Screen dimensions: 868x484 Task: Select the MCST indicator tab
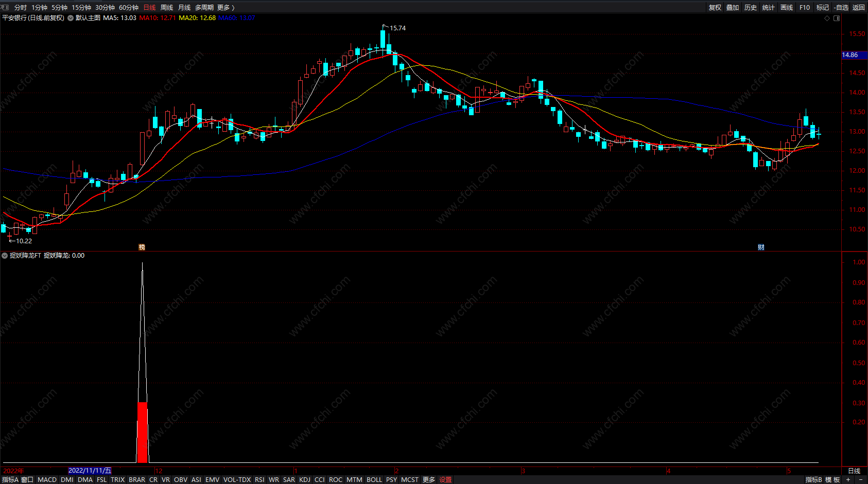[410, 480]
